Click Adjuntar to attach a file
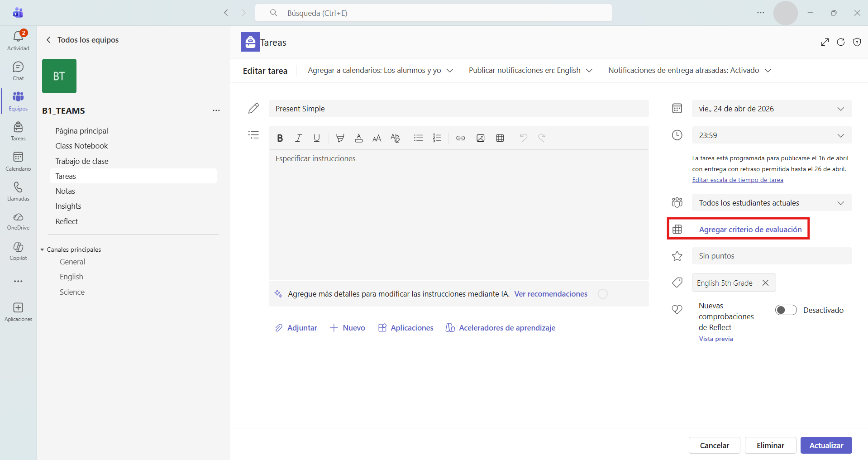Screen dimensions: 868x460 [x=296, y=328]
